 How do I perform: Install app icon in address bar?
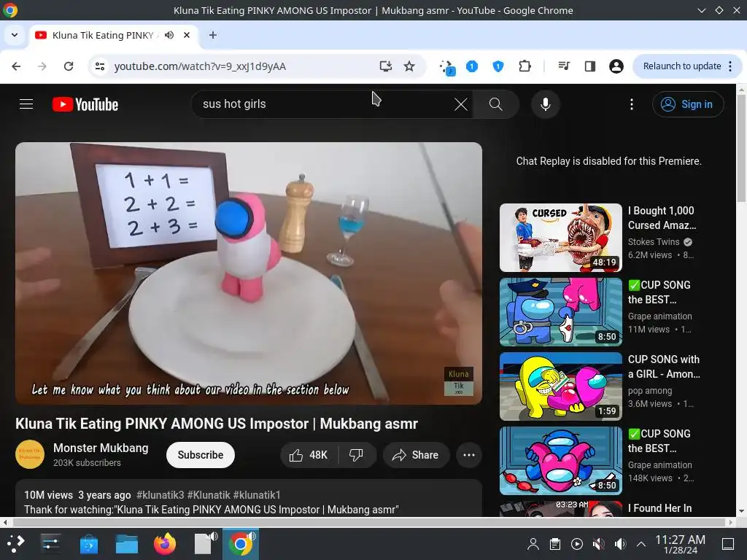[385, 66]
